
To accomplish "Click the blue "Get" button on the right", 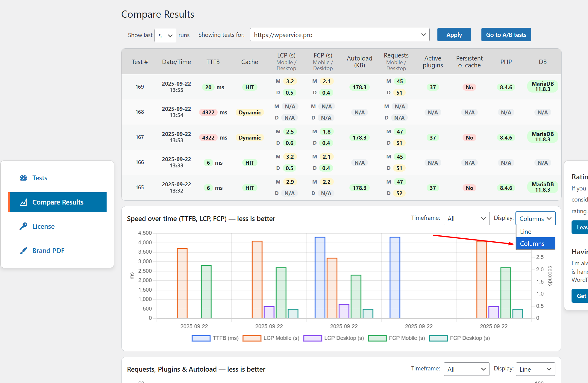I will 581,296.
